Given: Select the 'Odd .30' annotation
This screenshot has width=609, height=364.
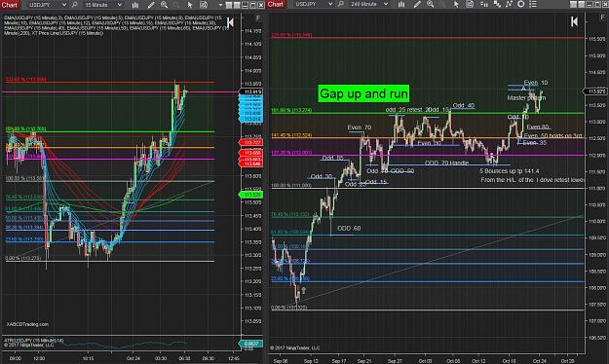Looking at the screenshot, I should pos(322,176).
